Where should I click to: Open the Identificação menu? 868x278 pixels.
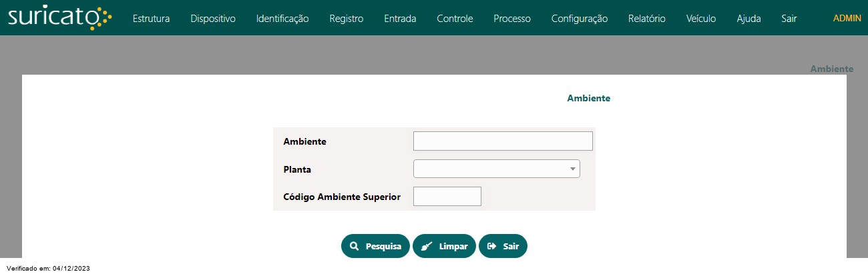[x=282, y=19]
